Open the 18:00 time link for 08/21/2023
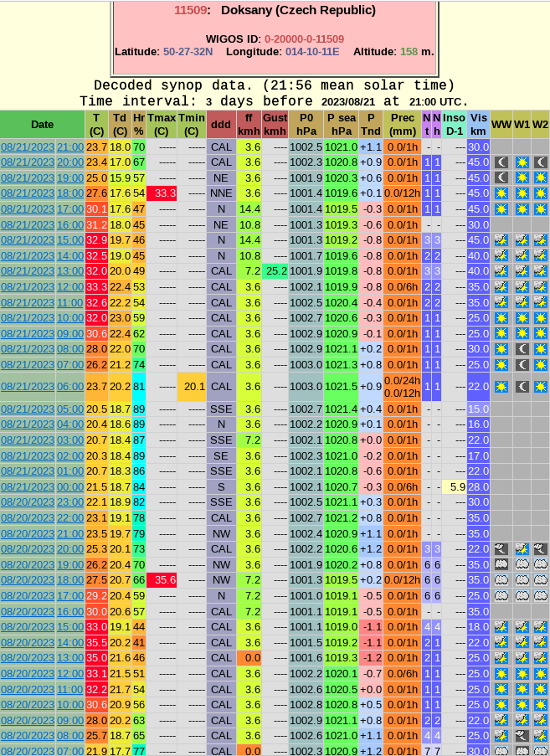The width and height of the screenshot is (550, 756). [70, 193]
